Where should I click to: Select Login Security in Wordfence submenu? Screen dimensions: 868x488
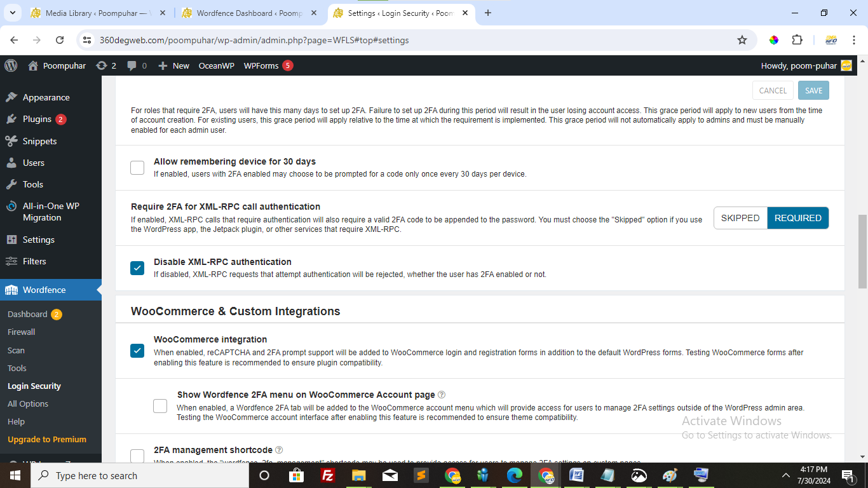click(x=34, y=386)
